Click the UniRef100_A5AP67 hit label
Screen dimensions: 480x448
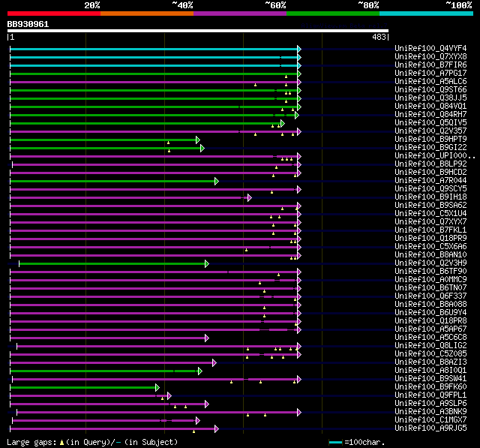[x=430, y=329]
